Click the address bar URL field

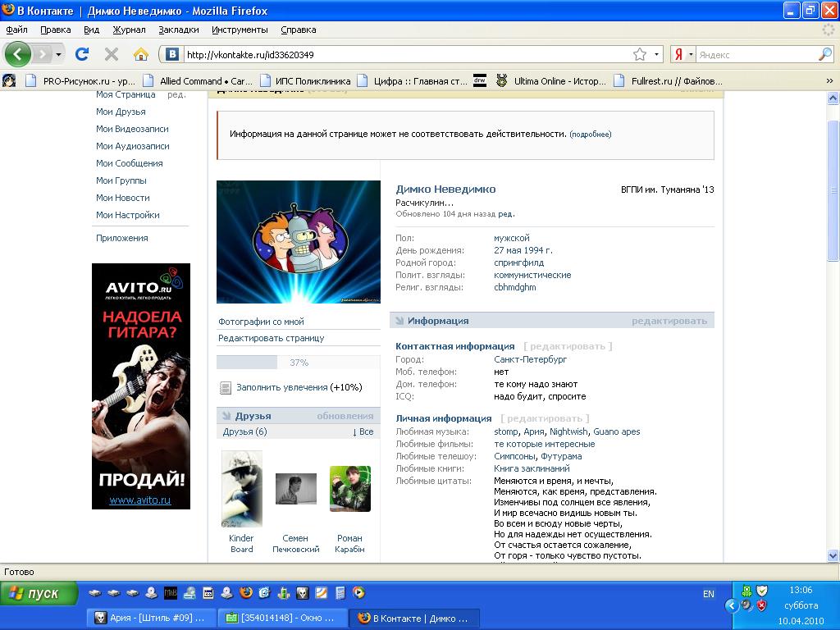[x=407, y=55]
